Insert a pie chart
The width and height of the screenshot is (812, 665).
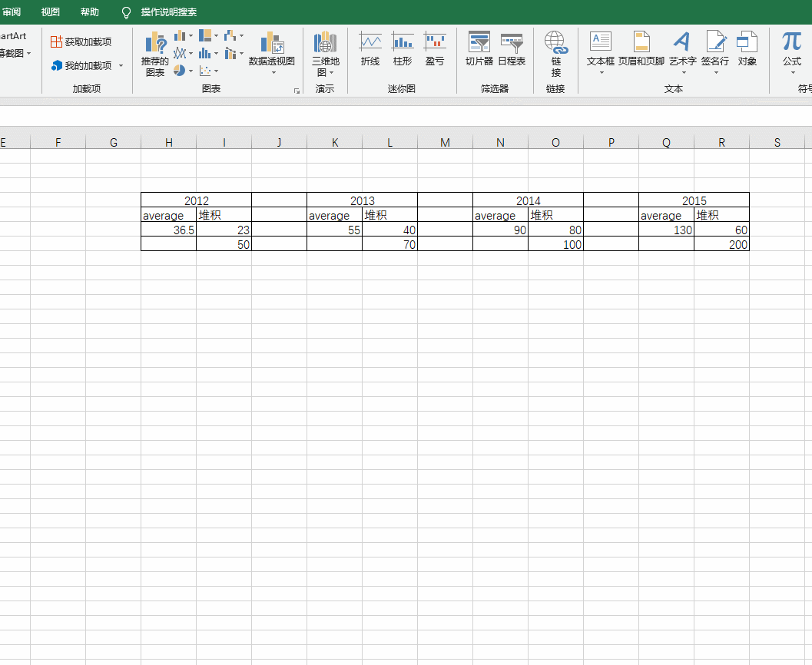point(178,70)
